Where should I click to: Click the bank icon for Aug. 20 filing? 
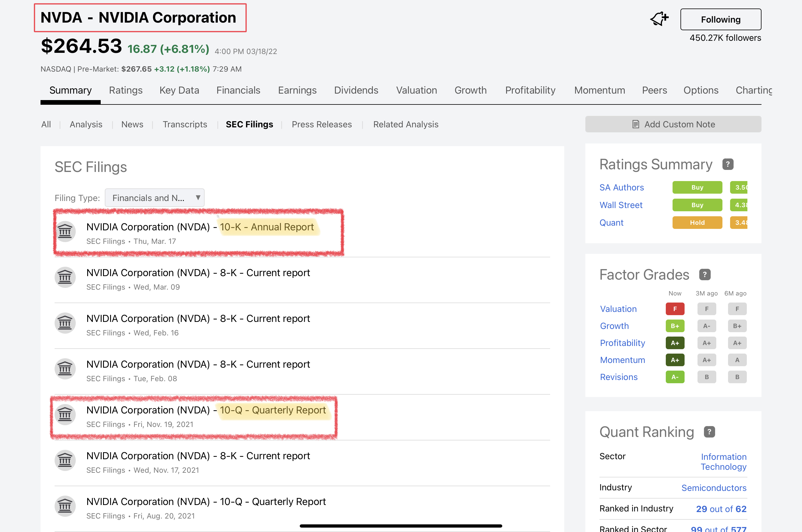click(x=65, y=506)
